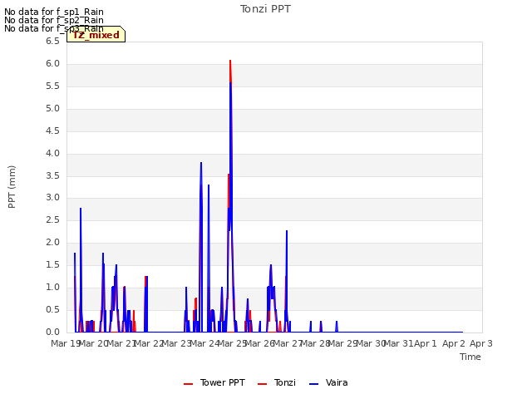Click the Time x-axis label

point(470,357)
